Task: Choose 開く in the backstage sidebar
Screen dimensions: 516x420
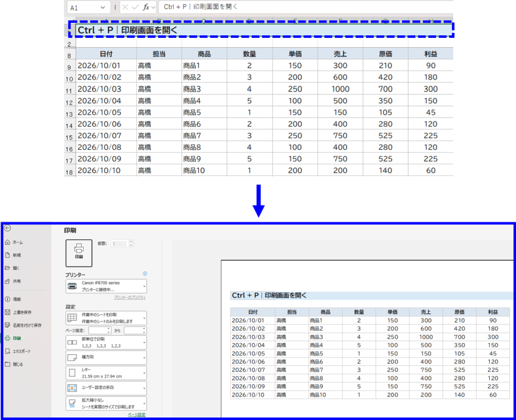Action: point(12,268)
